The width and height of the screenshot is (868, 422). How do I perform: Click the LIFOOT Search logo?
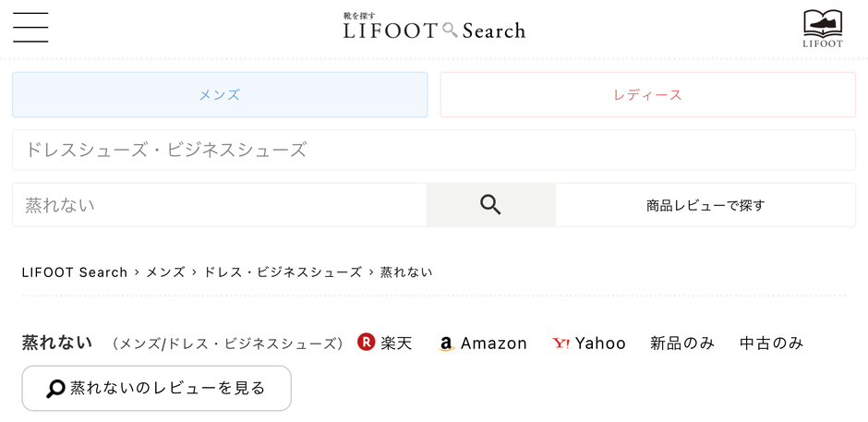coord(434,28)
